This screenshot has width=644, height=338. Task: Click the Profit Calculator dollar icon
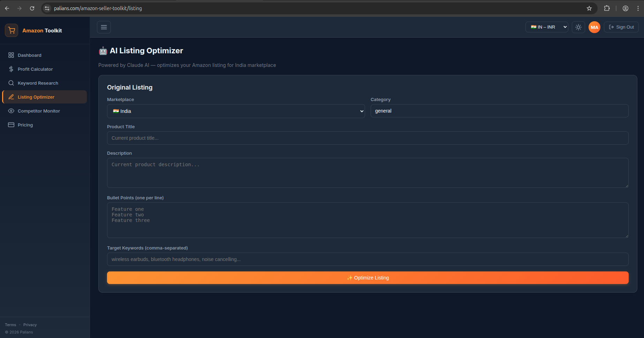pos(11,69)
